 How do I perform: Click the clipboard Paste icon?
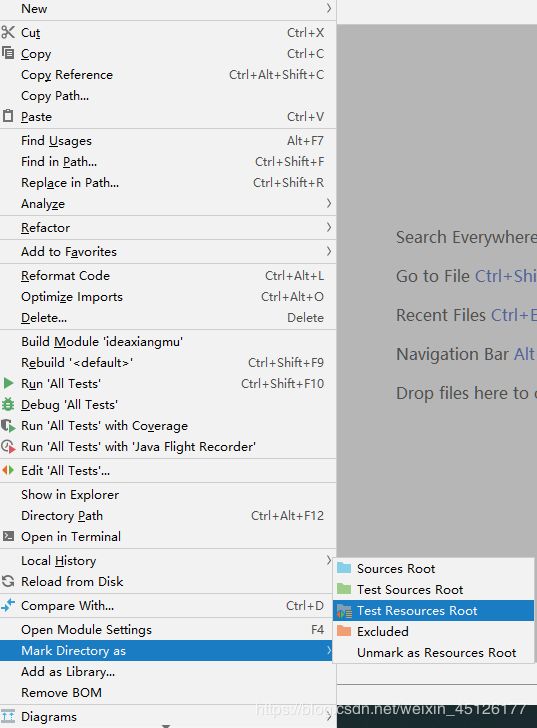point(8,116)
